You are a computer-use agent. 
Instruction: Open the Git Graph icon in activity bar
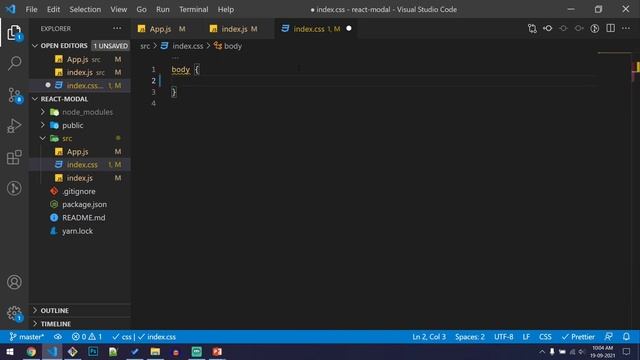(14, 188)
